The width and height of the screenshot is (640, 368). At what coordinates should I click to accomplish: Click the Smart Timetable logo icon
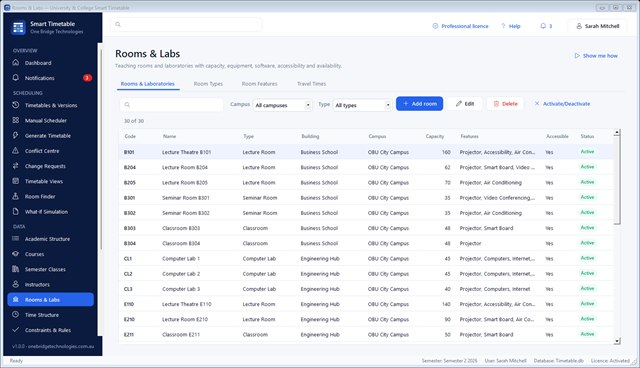18,27
